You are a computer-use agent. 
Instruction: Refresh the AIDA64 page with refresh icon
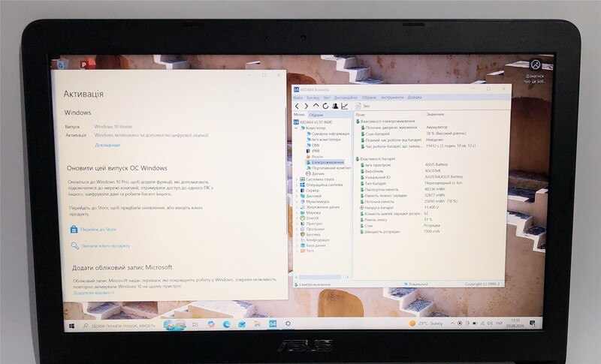tap(325, 106)
